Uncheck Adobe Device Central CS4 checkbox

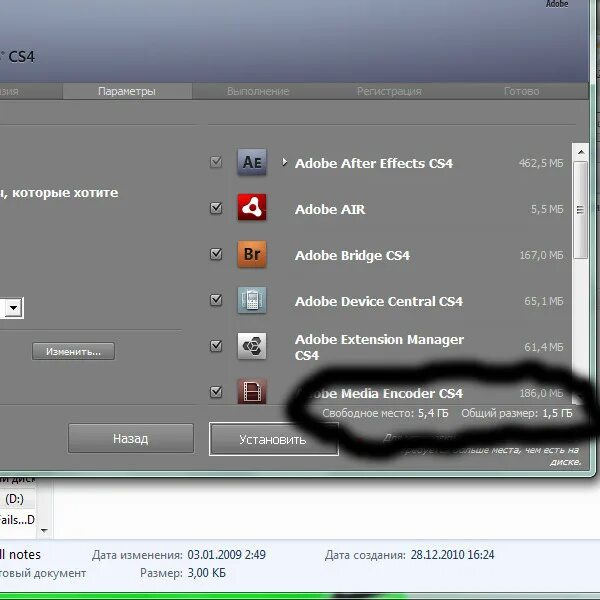[x=216, y=300]
